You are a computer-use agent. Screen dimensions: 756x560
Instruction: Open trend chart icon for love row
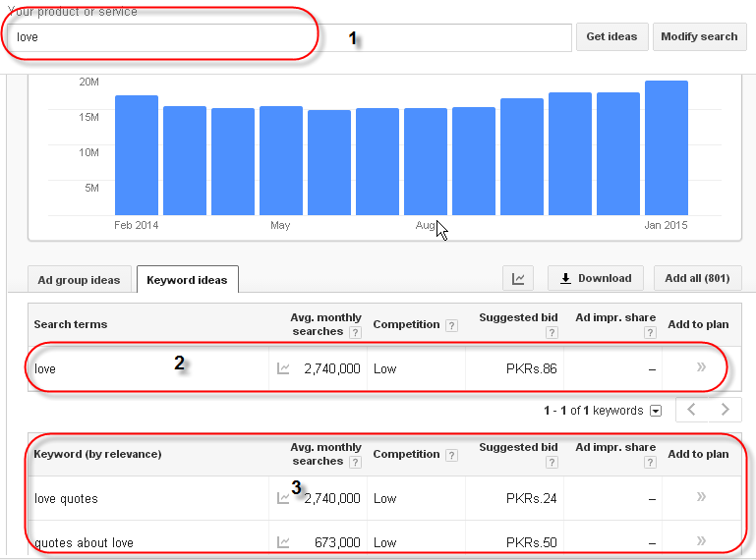[283, 368]
